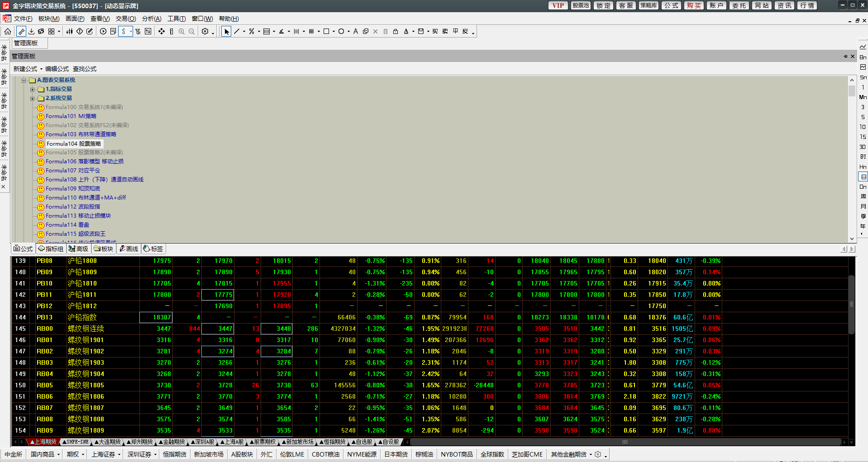Expand the 2.系统交易 folder
This screenshot has width=868, height=462.
32,99
